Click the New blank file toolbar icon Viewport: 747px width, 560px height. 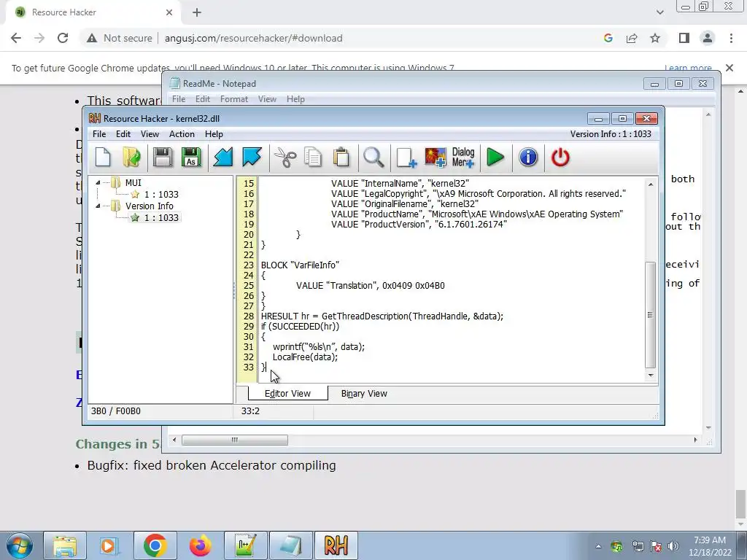click(x=103, y=157)
